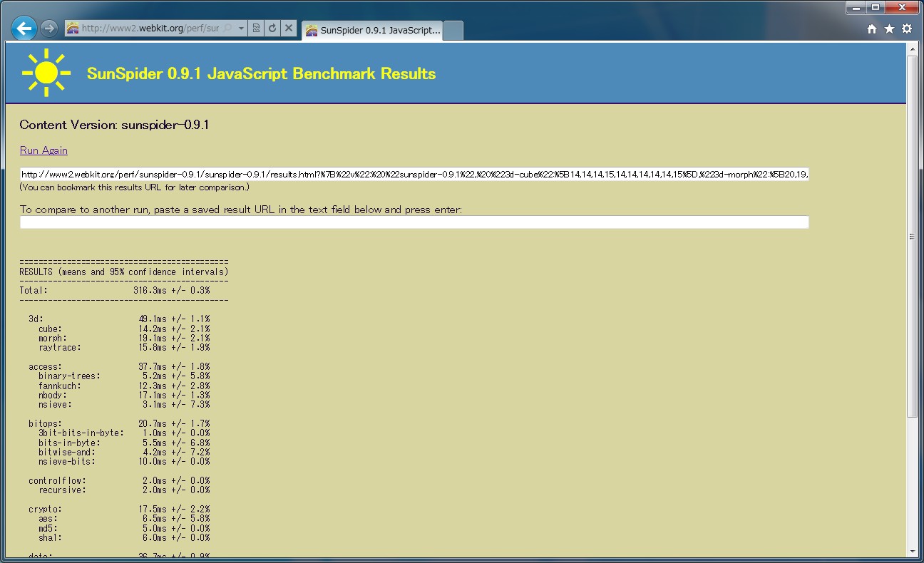
Task: Click the 'To compare to another run' instruction text
Action: [x=241, y=210]
